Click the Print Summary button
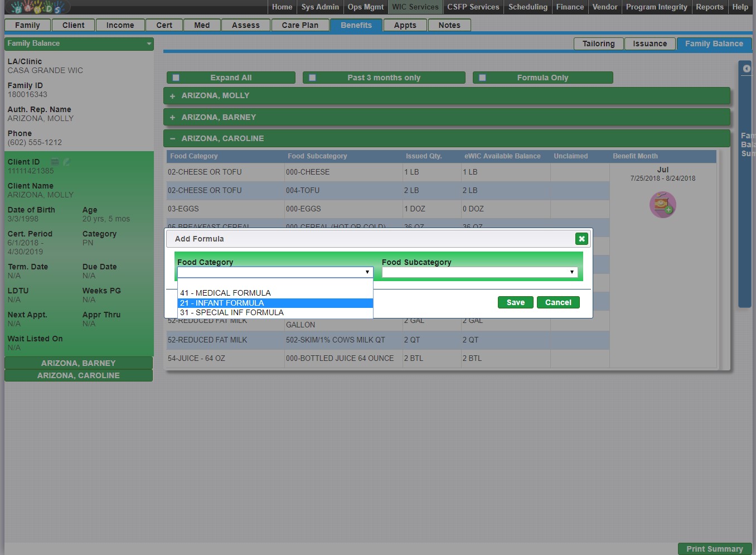 714,549
